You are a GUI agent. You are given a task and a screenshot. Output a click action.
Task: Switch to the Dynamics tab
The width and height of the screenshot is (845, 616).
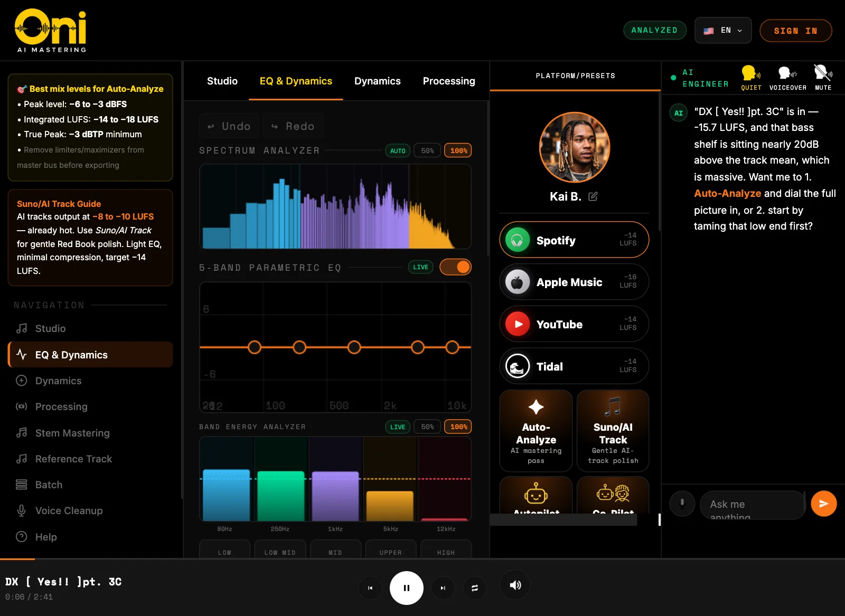378,81
